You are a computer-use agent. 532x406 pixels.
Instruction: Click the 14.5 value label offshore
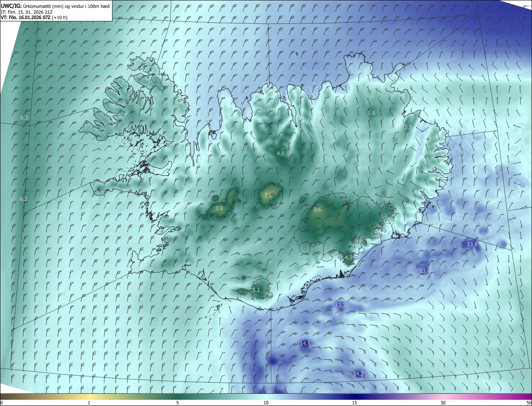pos(305,344)
